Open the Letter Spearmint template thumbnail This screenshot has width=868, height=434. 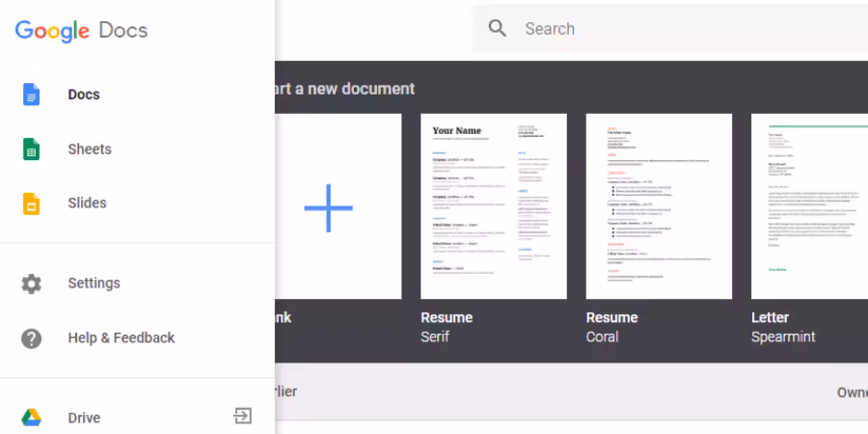coord(809,206)
